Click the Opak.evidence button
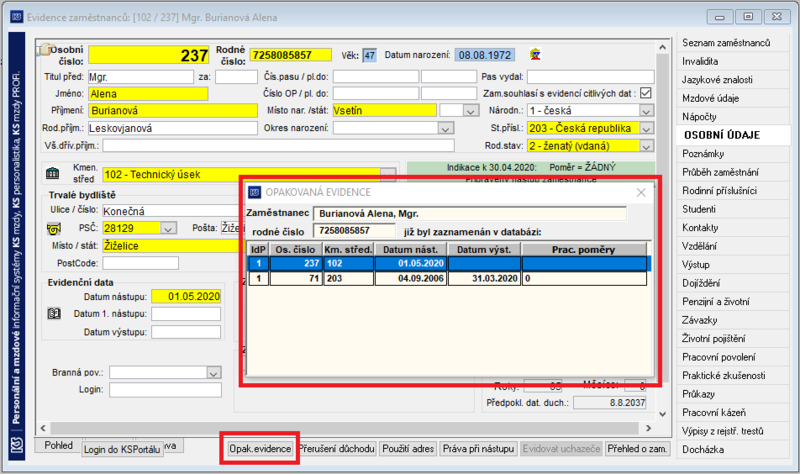The height and width of the screenshot is (474, 800). [260, 449]
